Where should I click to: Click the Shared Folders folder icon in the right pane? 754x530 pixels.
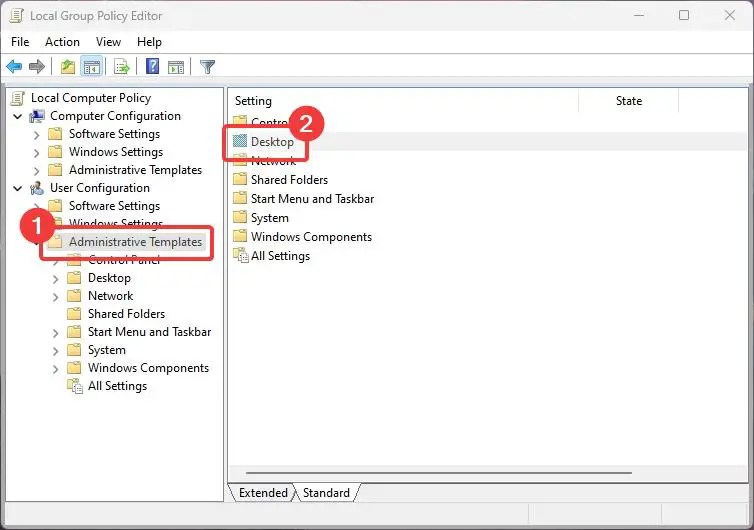coord(240,179)
